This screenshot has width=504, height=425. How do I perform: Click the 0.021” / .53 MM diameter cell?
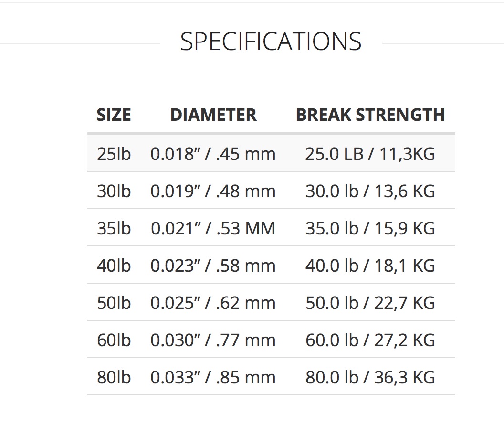click(x=213, y=228)
